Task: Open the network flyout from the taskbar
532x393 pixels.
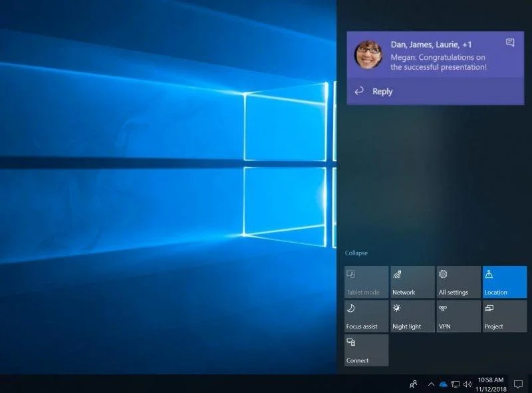Action: [x=456, y=384]
